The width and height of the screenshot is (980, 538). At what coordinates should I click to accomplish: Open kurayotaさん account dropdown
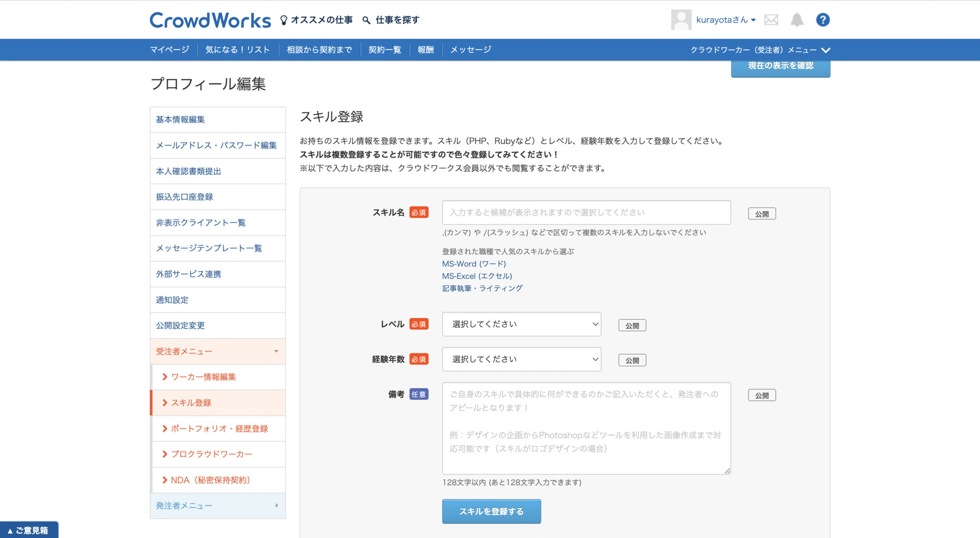coord(725,20)
